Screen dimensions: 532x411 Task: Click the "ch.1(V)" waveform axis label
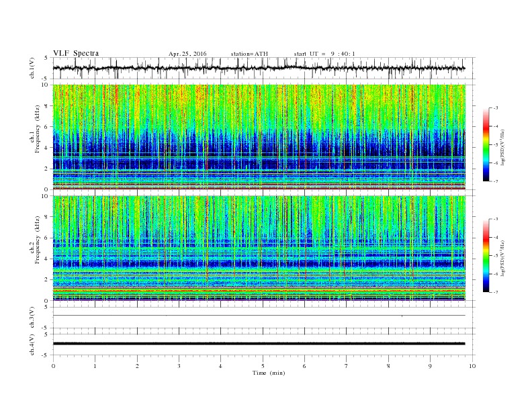pos(32,68)
